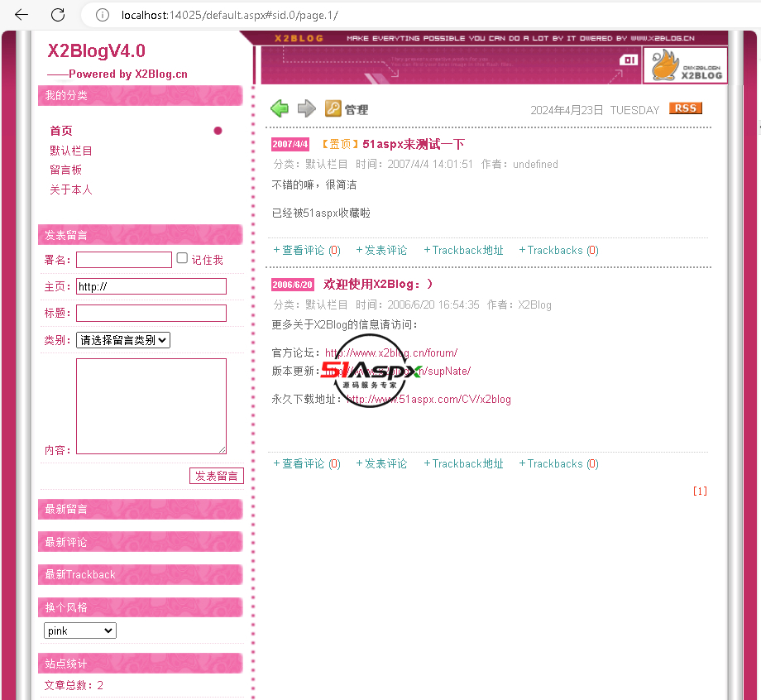Open the 关于本人 page

click(x=71, y=189)
